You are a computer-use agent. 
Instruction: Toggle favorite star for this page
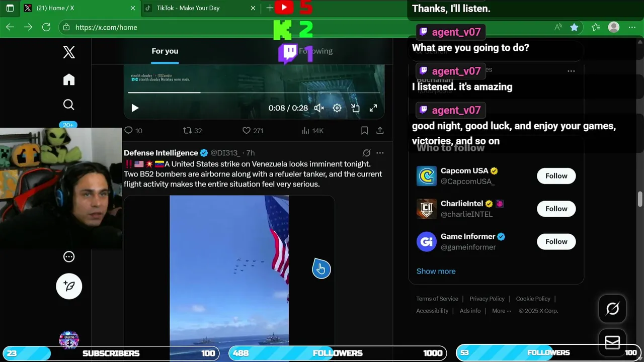click(x=574, y=27)
